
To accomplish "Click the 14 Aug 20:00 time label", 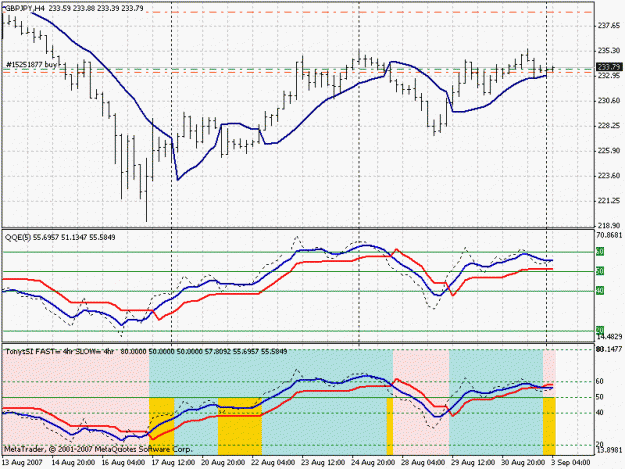I will click(73, 463).
